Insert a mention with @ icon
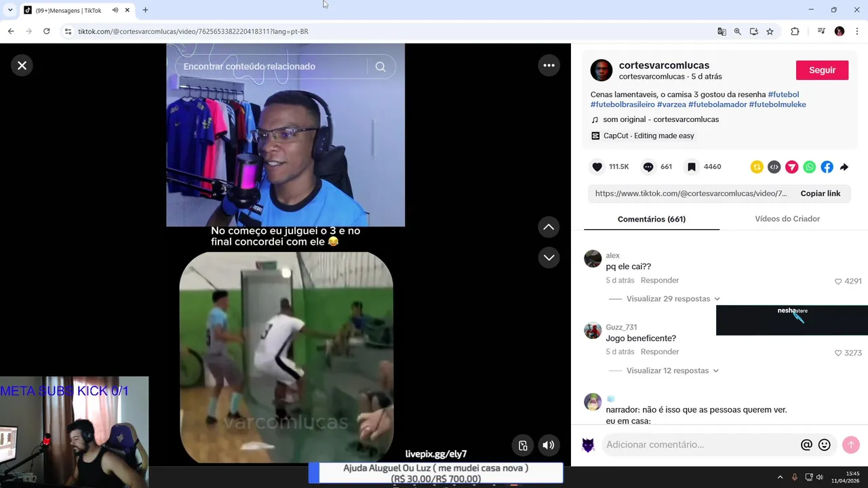This screenshot has height=488, width=868. pos(806,445)
